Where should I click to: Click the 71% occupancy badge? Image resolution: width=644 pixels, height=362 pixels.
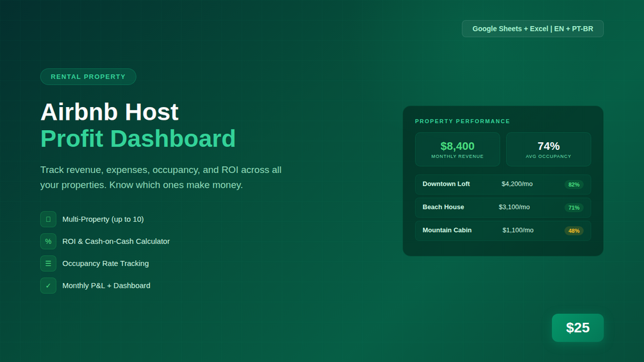click(x=574, y=208)
